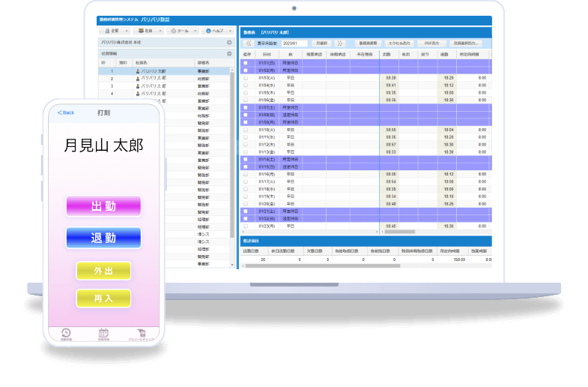Viewport: 588px width, 387px height.
Task: Click the 表示月設定 2023/01 input field
Action: coord(294,43)
